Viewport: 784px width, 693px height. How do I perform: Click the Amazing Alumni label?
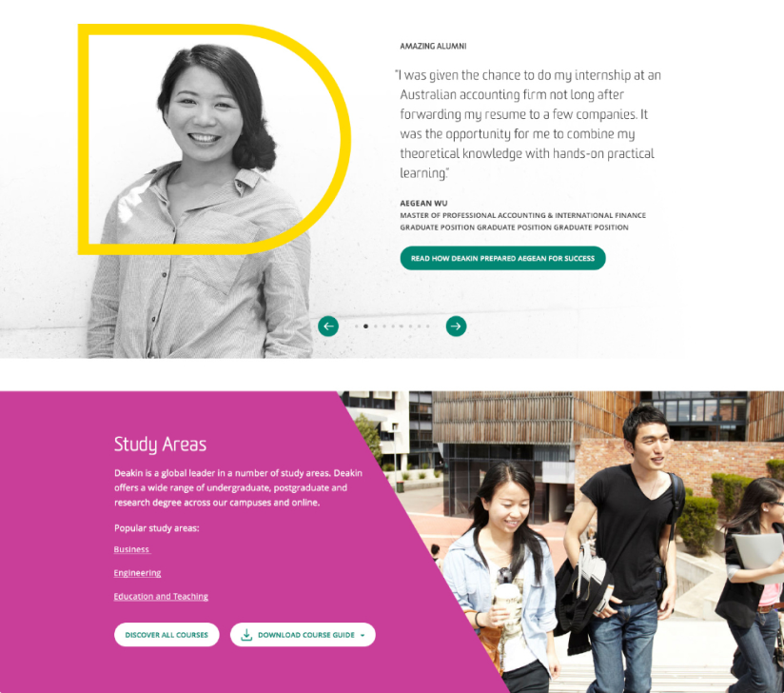[433, 46]
